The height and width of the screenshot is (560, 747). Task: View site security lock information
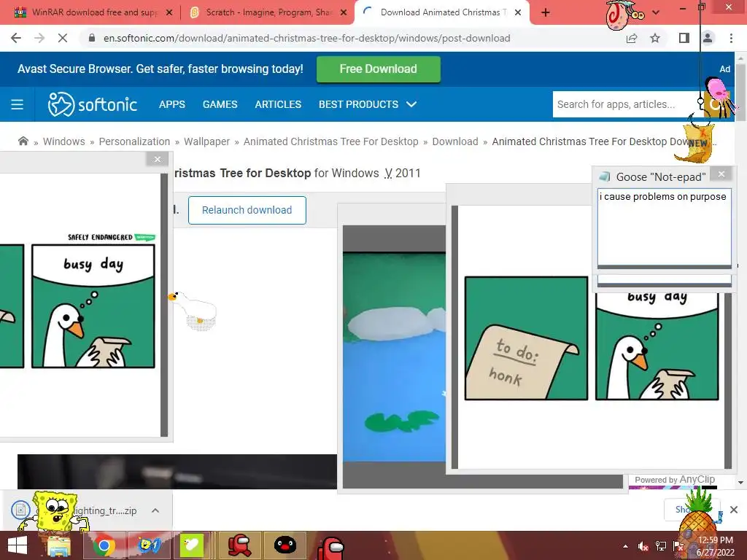(92, 38)
